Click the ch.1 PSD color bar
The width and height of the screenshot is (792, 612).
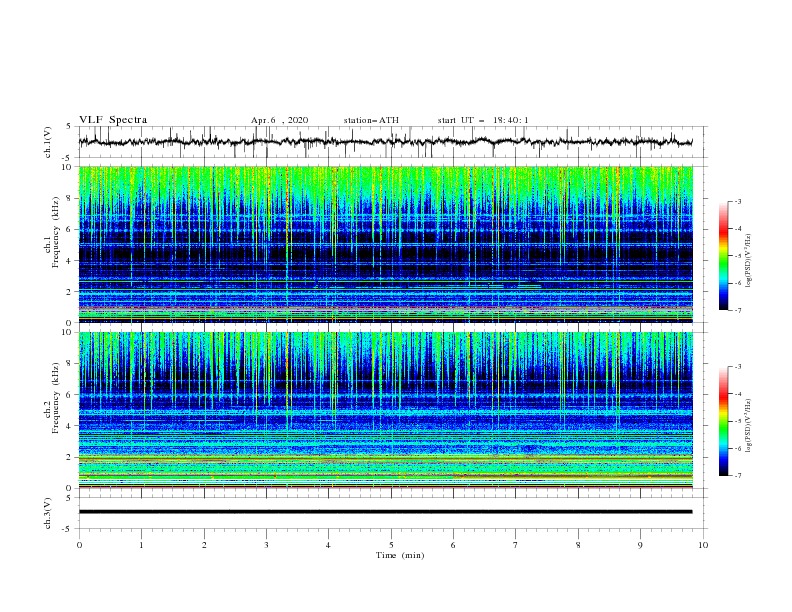tap(723, 256)
